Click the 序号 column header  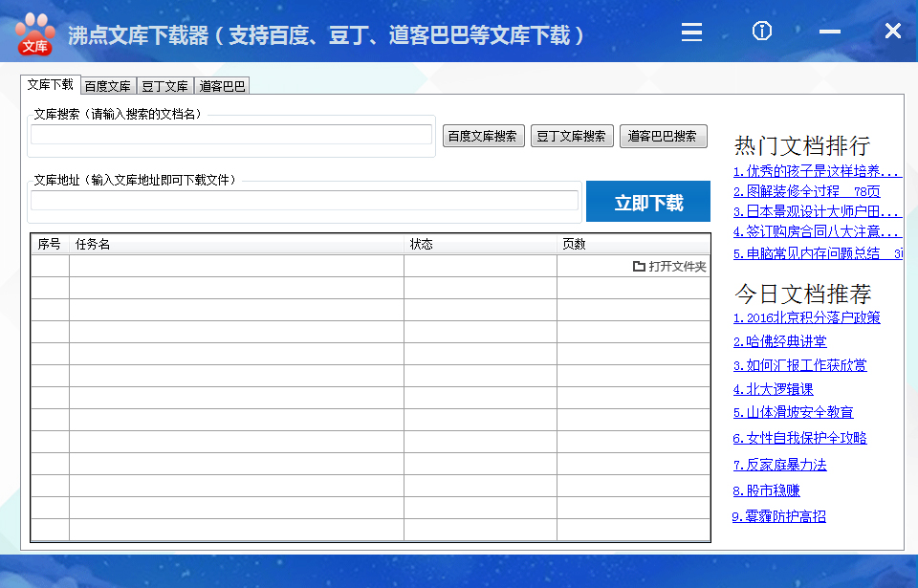tap(50, 244)
